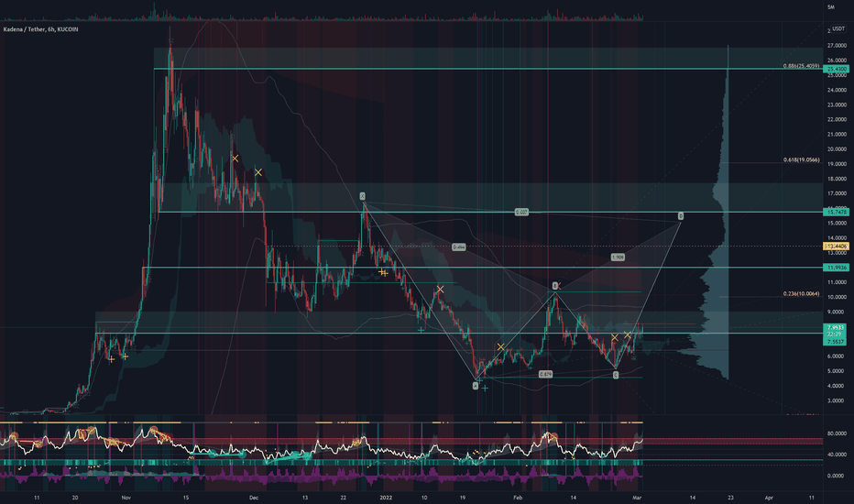The width and height of the screenshot is (854, 504).
Task: Click the 40.0000 level on oscillator axis
Action: point(837,455)
